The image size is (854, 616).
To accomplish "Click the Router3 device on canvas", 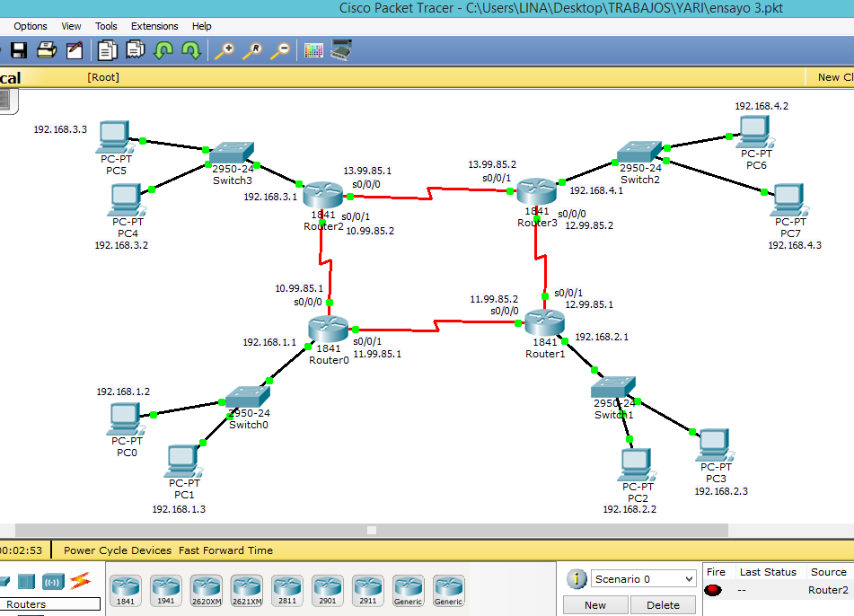I will click(536, 191).
